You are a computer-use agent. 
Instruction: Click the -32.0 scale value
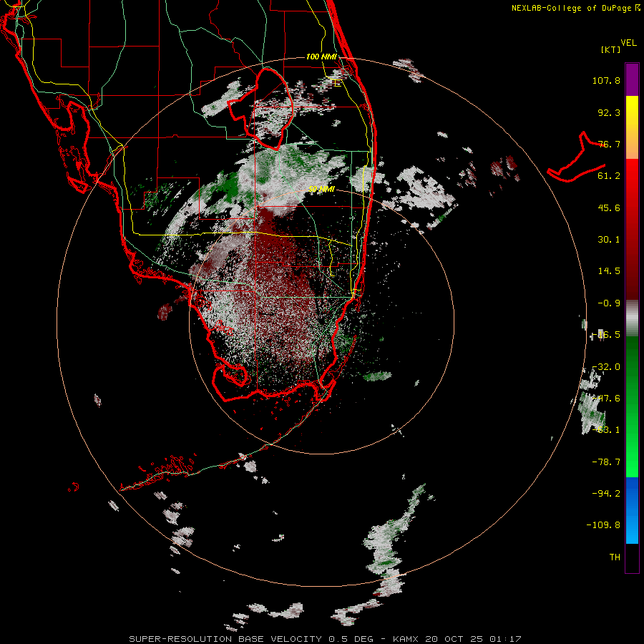point(606,367)
